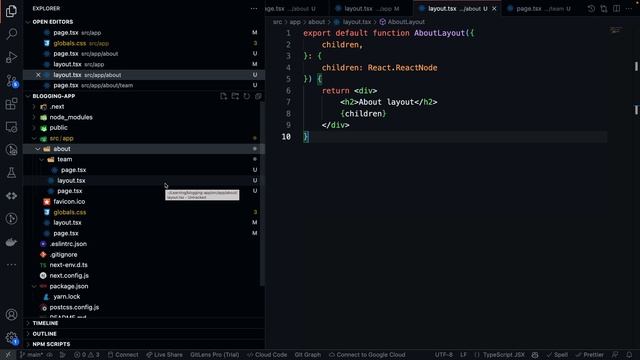Open changes compare icon in editor toolbar
The width and height of the screenshot is (640, 360).
604,9
